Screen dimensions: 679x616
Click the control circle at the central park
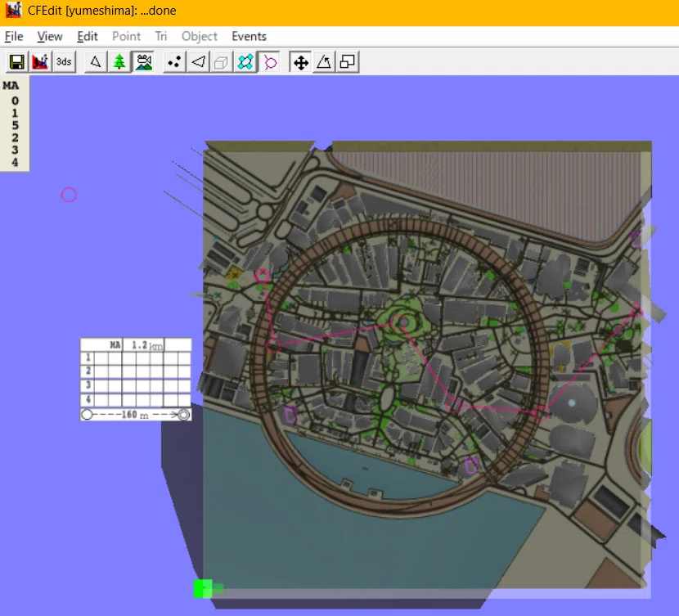click(x=398, y=322)
